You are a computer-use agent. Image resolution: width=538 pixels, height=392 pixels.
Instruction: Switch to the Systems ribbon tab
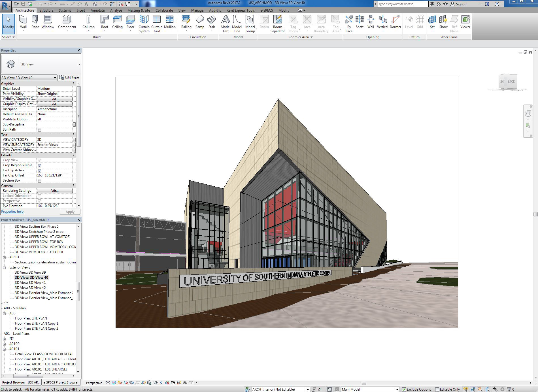point(65,10)
